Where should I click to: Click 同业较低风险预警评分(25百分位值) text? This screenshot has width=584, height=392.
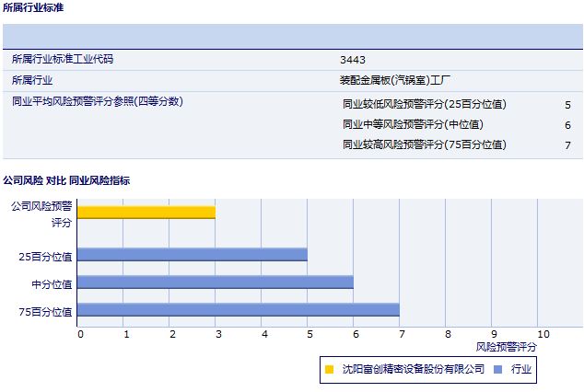coord(425,104)
